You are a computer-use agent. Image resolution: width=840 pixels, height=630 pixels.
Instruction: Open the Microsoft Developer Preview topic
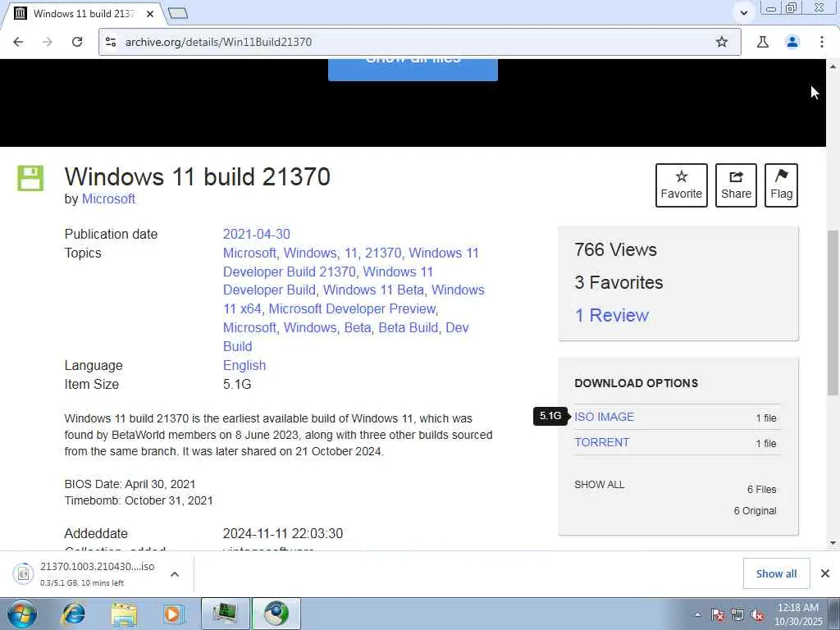(353, 309)
